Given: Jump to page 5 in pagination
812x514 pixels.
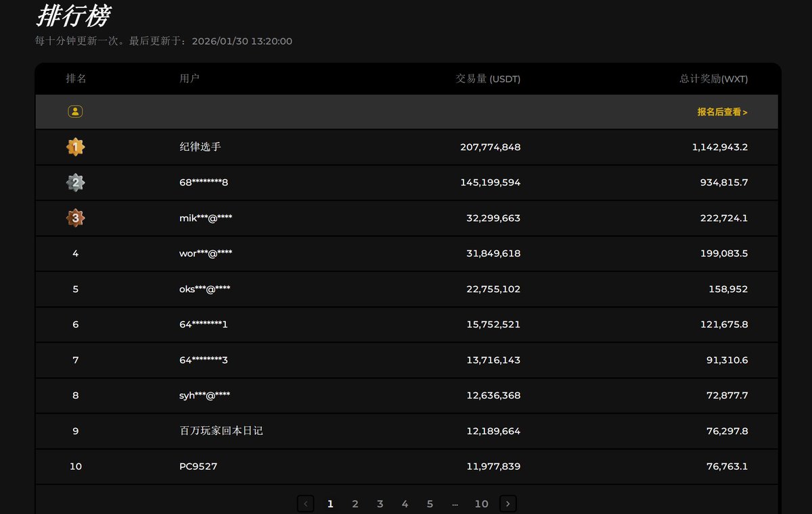Looking at the screenshot, I should click(430, 504).
